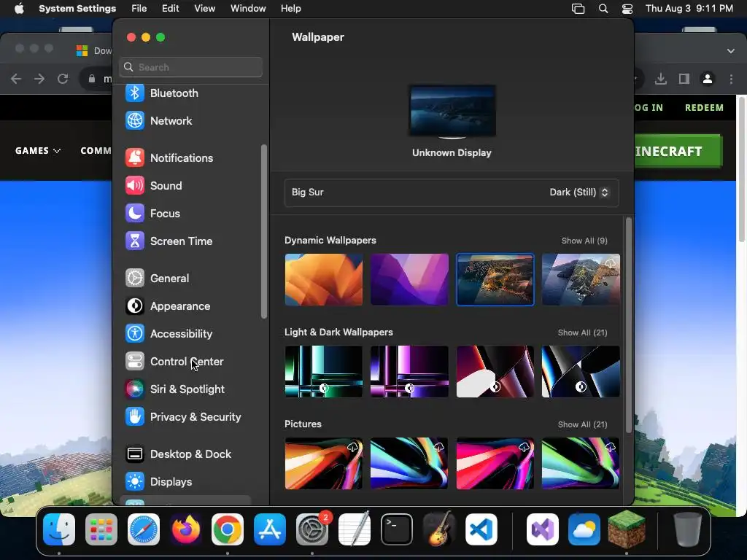
Task: Click the green MINECRAFT button in Chrome
Action: pyautogui.click(x=678, y=152)
